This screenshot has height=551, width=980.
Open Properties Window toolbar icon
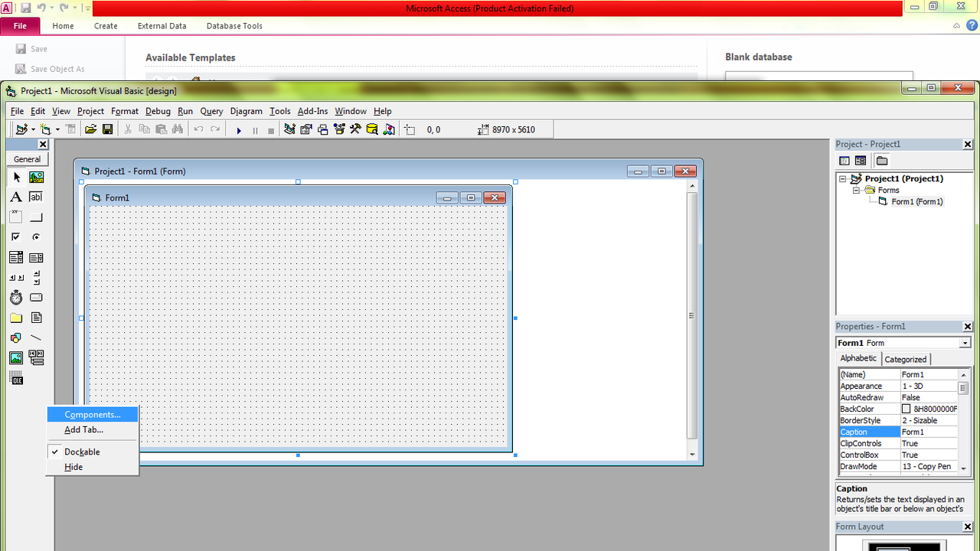306,129
